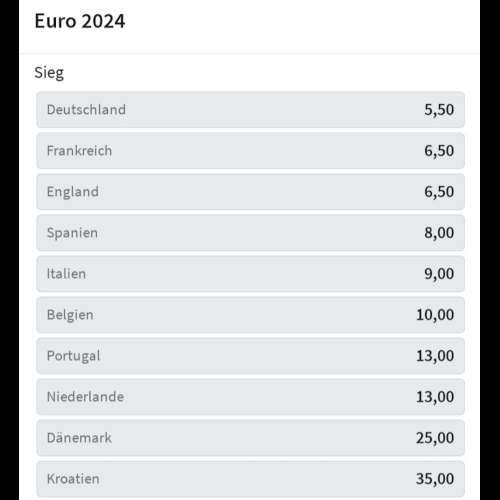Select Spanien as tournament winner
The width and height of the screenshot is (500, 500).
(x=250, y=233)
